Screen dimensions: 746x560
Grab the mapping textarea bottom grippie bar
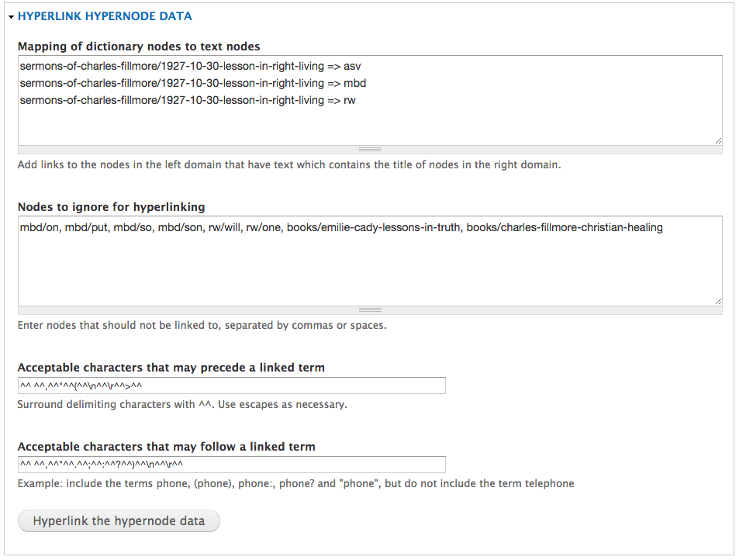coord(370,150)
